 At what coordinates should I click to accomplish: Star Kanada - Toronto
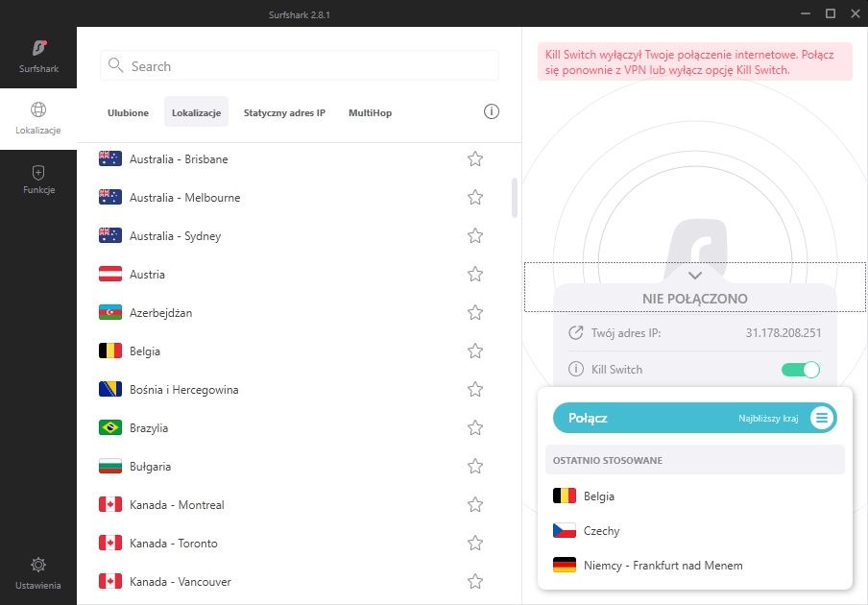click(x=475, y=543)
